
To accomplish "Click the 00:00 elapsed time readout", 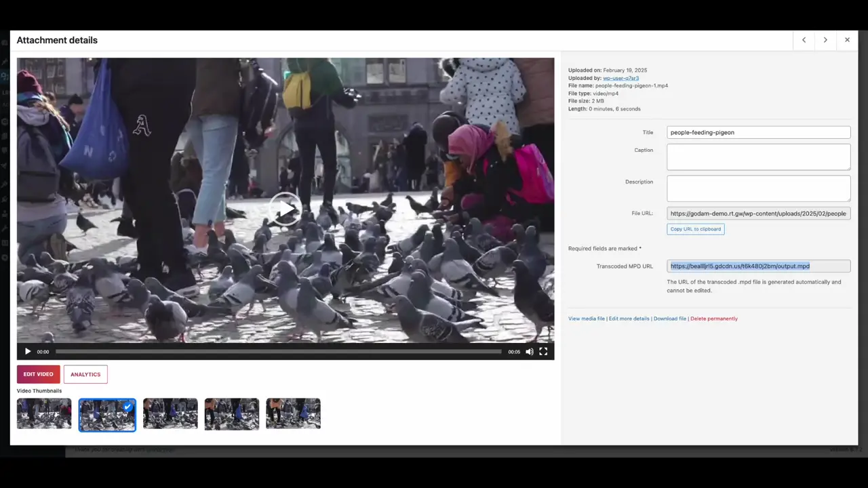I will click(43, 352).
